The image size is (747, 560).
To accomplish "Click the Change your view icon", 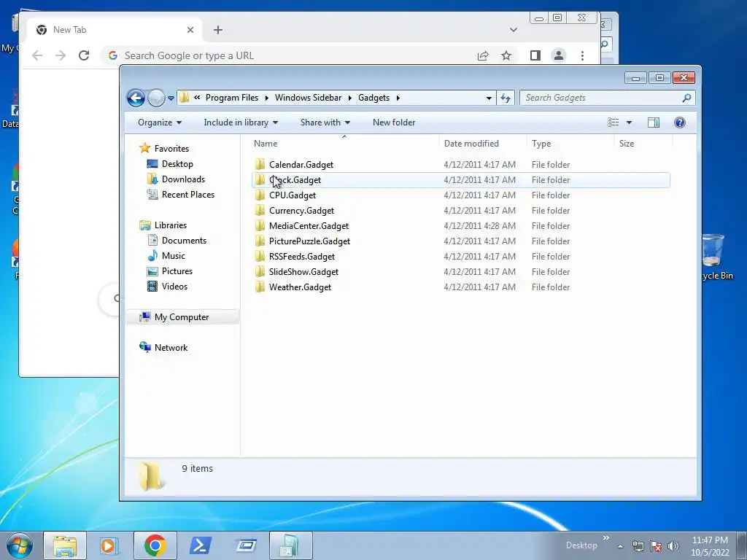I will click(613, 122).
